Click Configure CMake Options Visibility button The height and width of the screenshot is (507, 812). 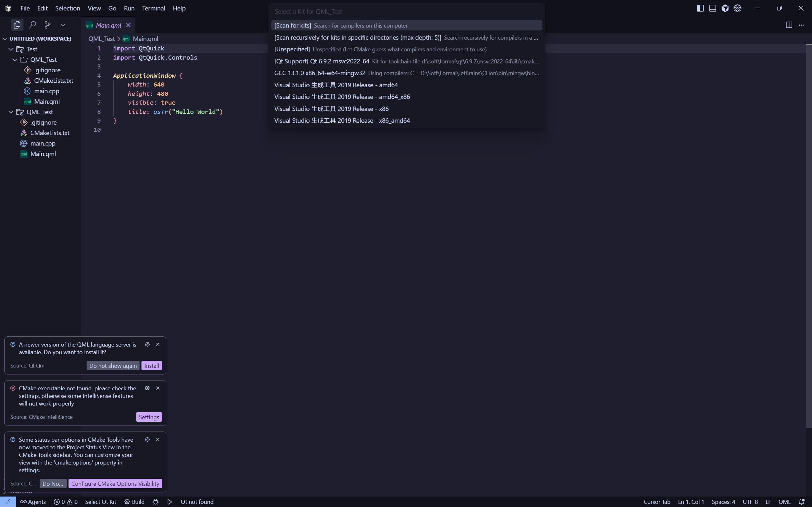[115, 483]
